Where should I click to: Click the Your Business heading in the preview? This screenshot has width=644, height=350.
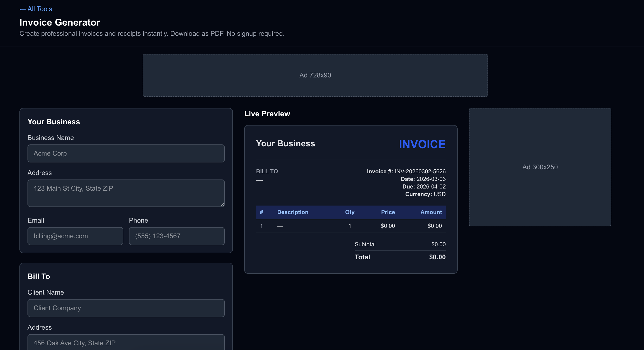[285, 144]
